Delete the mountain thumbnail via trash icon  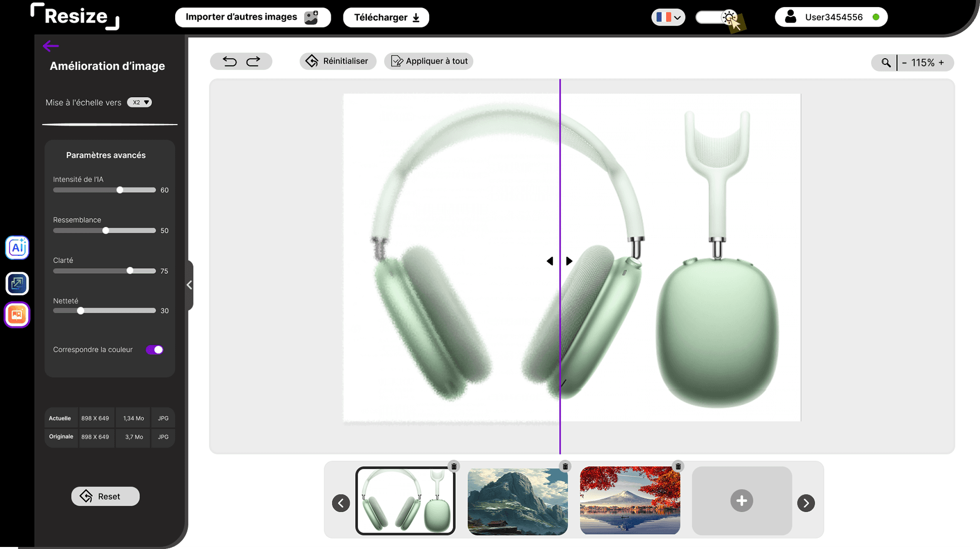565,466
